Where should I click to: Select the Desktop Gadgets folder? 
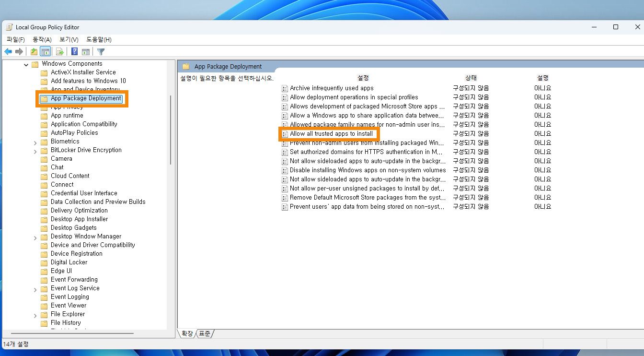coord(74,228)
